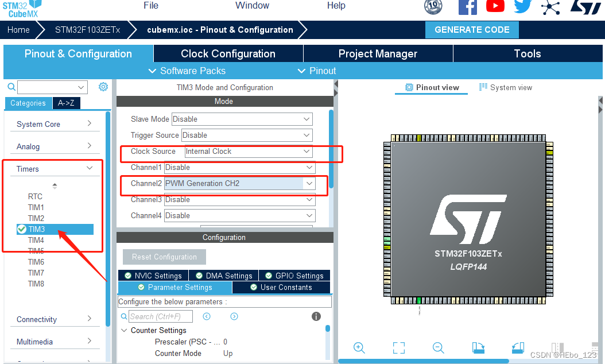This screenshot has width=605, height=364.
Task: Open the YouTube icon link
Action: tap(495, 6)
